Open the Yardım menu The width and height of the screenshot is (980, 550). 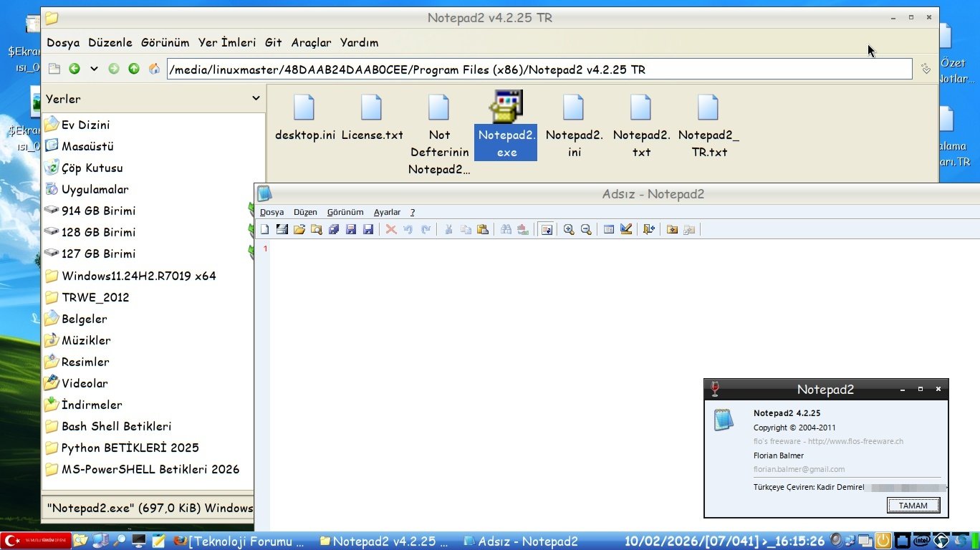(359, 42)
